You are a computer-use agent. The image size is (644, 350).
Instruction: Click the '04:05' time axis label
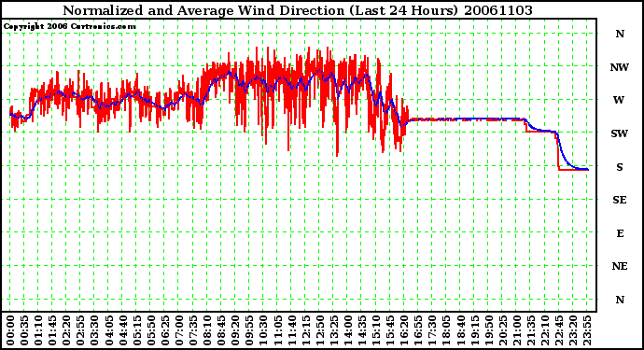point(109,330)
